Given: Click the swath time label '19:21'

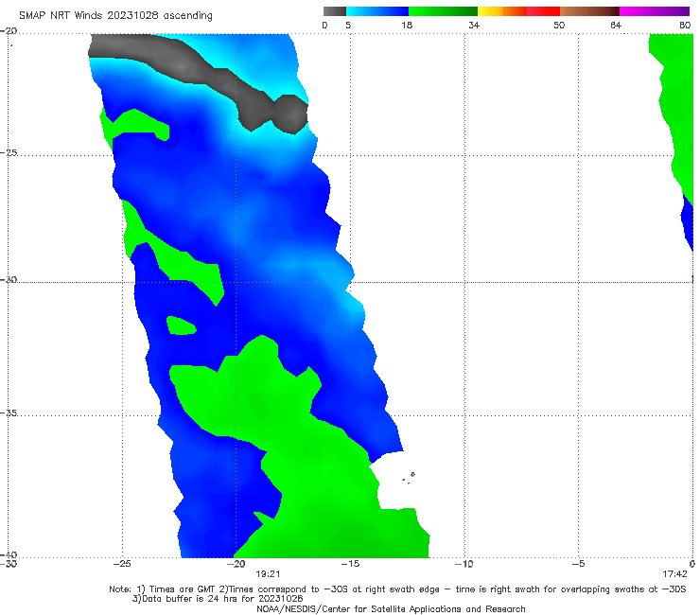Looking at the screenshot, I should [268, 574].
